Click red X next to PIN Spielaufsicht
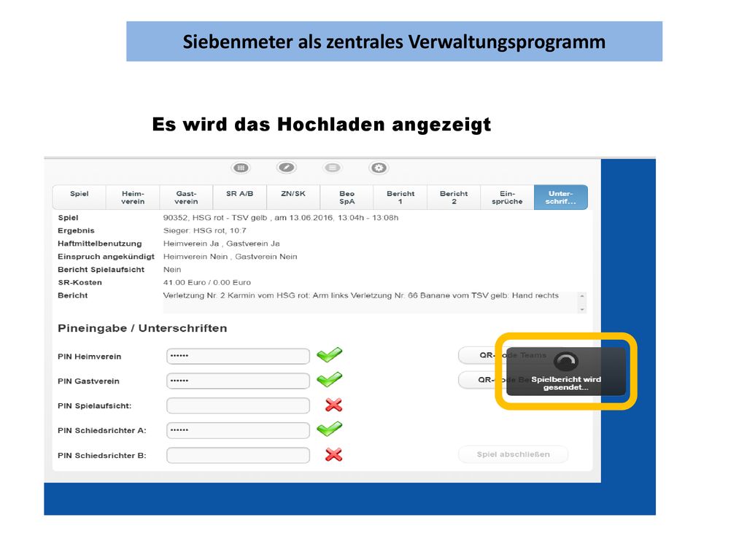Screen dimensions: 747x560 [333, 405]
